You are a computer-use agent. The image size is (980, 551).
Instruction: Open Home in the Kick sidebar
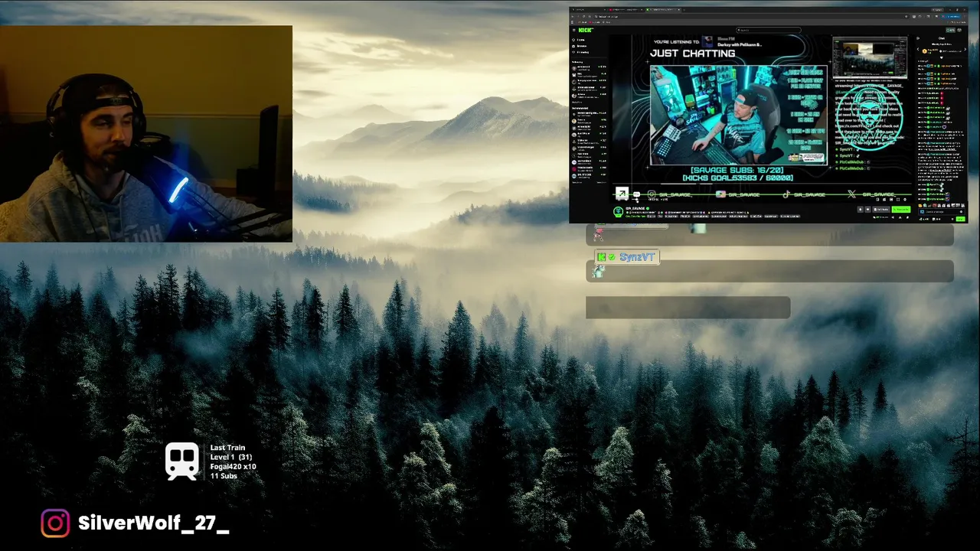(579, 40)
